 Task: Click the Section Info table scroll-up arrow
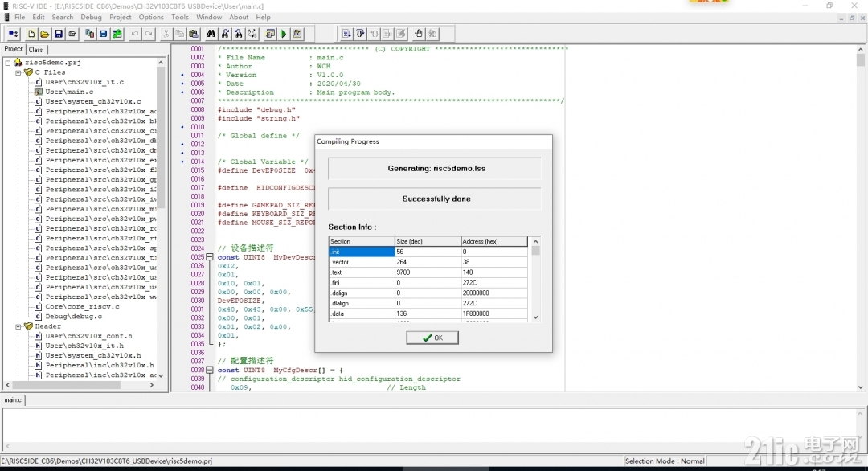pos(535,241)
